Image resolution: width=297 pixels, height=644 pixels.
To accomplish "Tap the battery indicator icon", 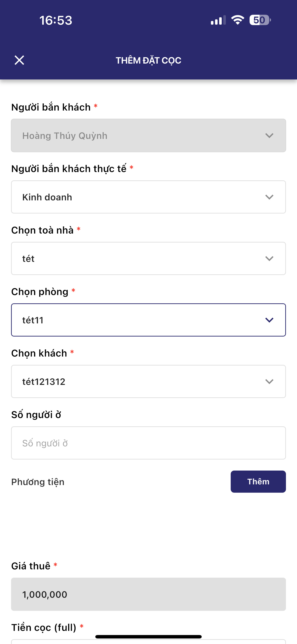I will [260, 20].
